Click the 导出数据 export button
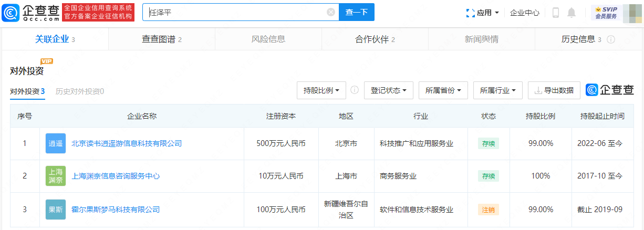 [554, 90]
